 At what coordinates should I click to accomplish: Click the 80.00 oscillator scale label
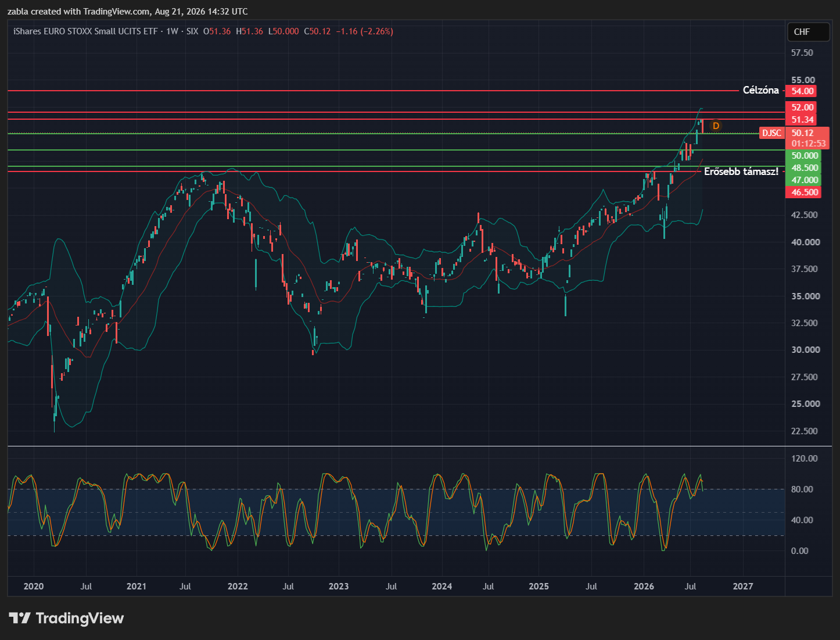[802, 489]
